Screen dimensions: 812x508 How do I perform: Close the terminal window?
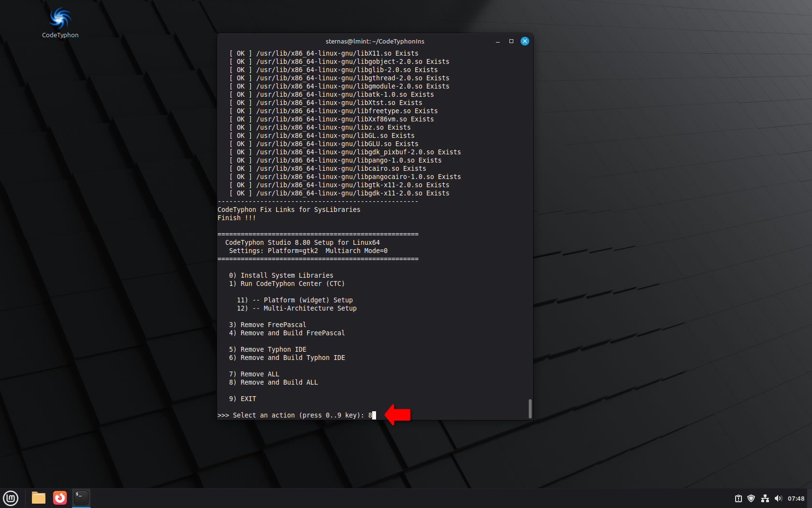click(x=525, y=41)
